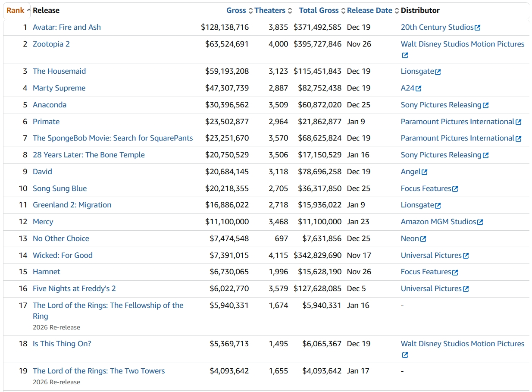Open Avatar: Fire and Ash release page

click(x=67, y=27)
